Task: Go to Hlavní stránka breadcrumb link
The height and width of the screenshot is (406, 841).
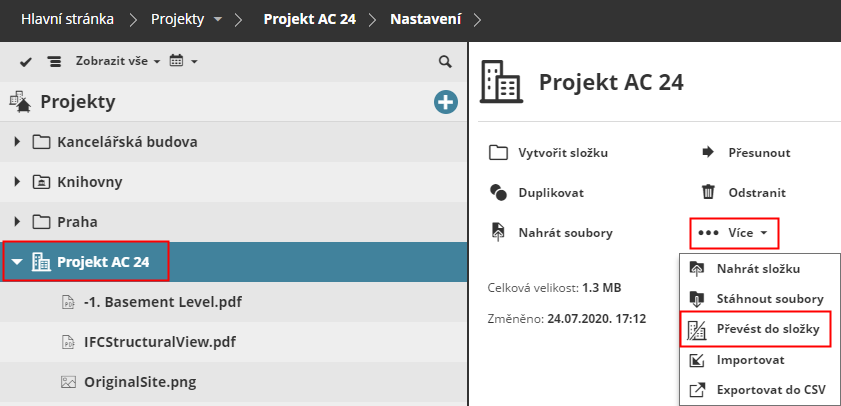Action: (67, 19)
